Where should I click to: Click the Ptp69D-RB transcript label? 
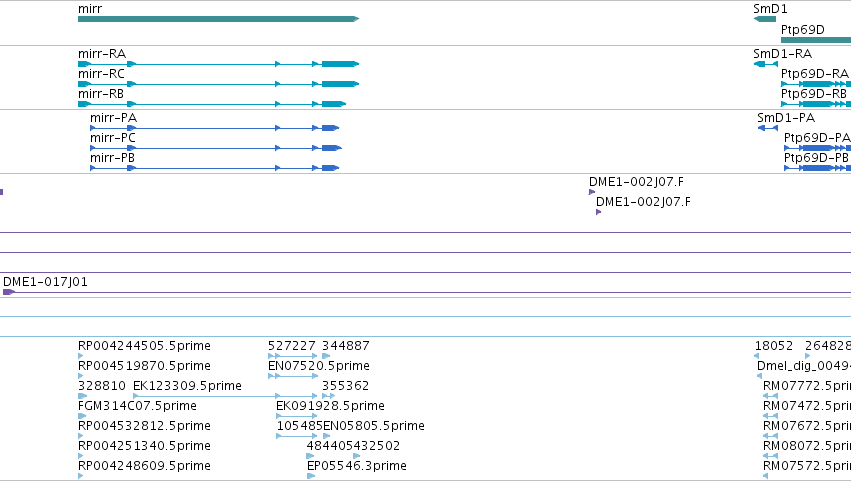(x=814, y=94)
